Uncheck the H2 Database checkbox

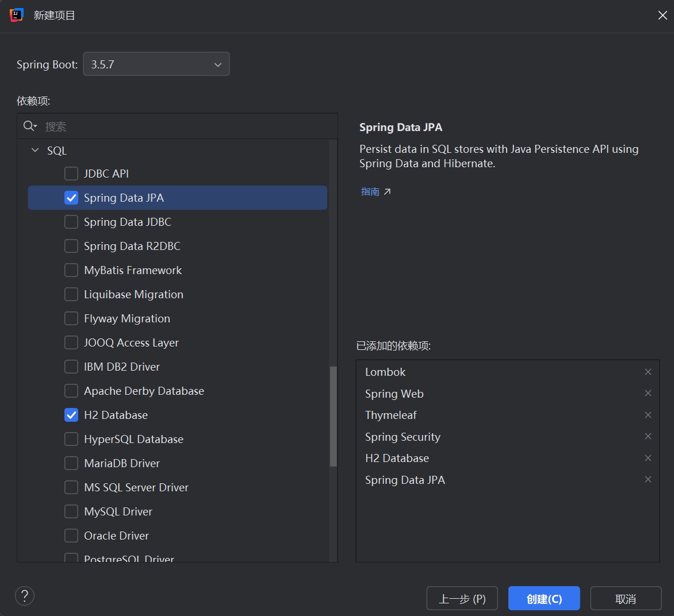point(71,415)
